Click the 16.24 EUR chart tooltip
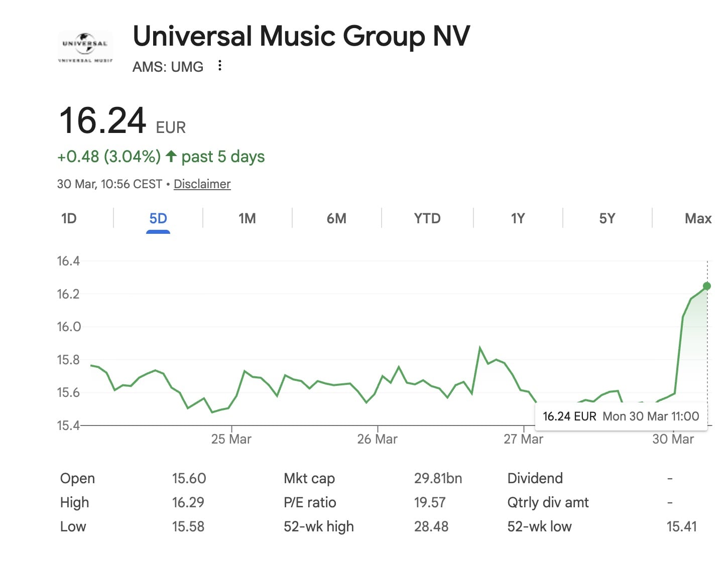Screen dimensions: 728x568 pyautogui.click(x=621, y=416)
